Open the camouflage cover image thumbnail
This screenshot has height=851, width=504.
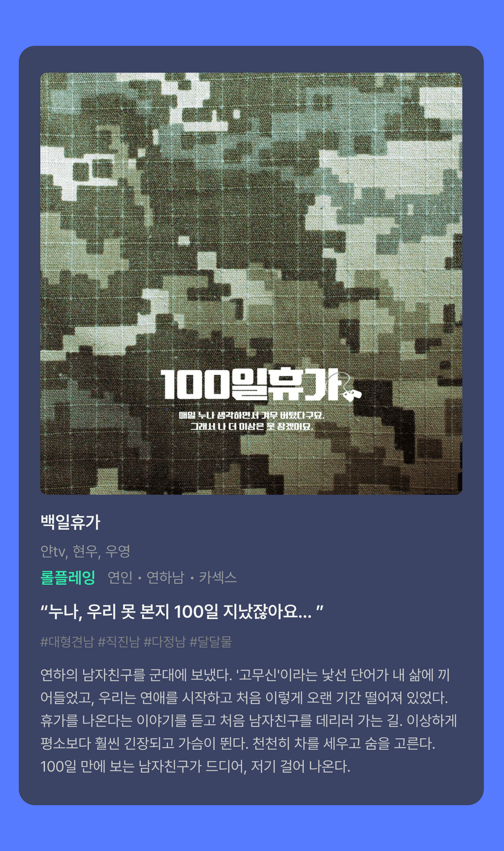(251, 284)
